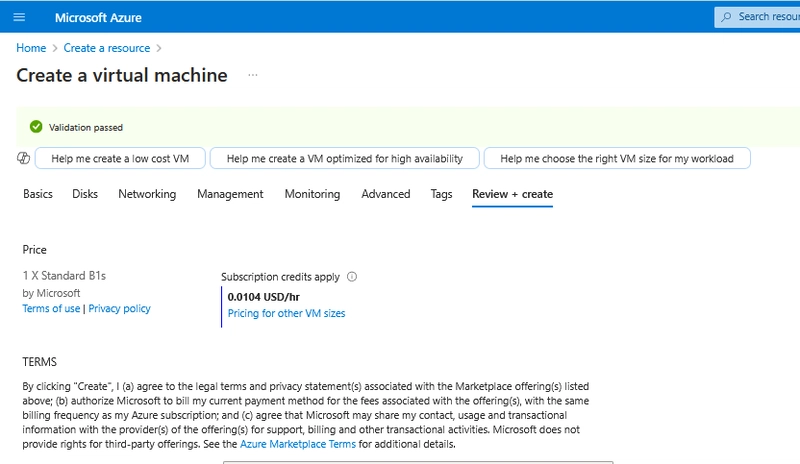Click the green validation passed checkmark
This screenshot has height=464, width=800.
[36, 127]
